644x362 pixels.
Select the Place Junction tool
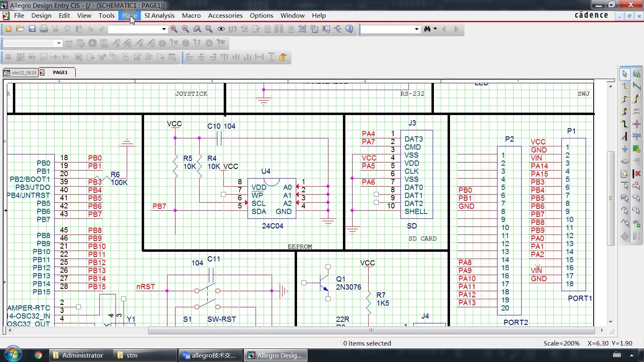tap(637, 124)
